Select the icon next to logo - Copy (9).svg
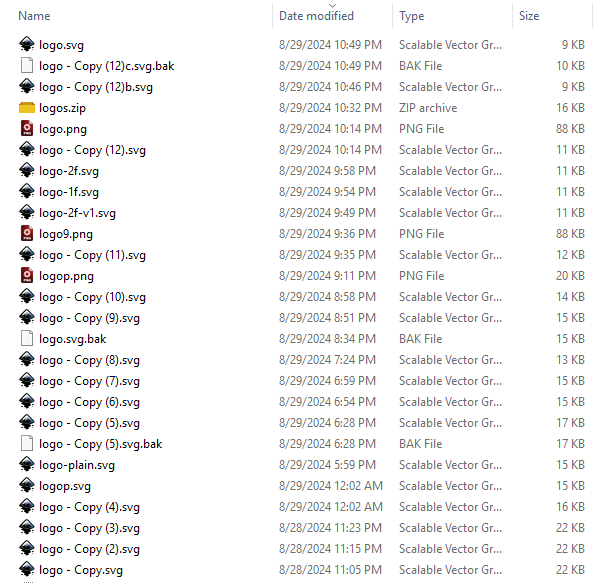600x583 pixels. coord(27,318)
